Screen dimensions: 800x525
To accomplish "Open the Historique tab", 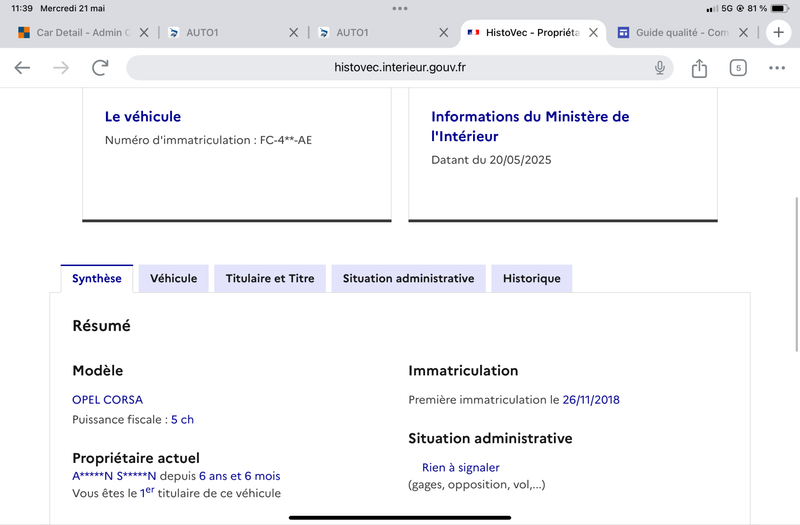I will click(532, 279).
